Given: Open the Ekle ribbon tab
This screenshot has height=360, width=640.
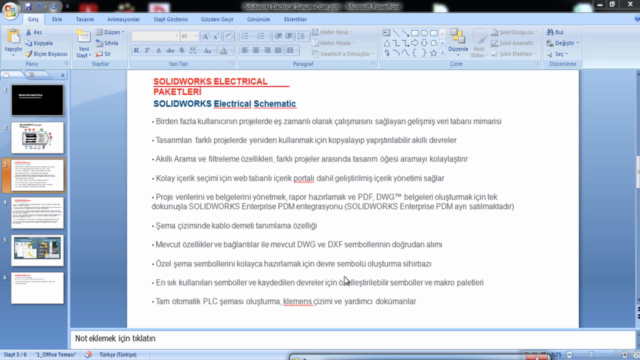Looking at the screenshot, I should pos(57,19).
